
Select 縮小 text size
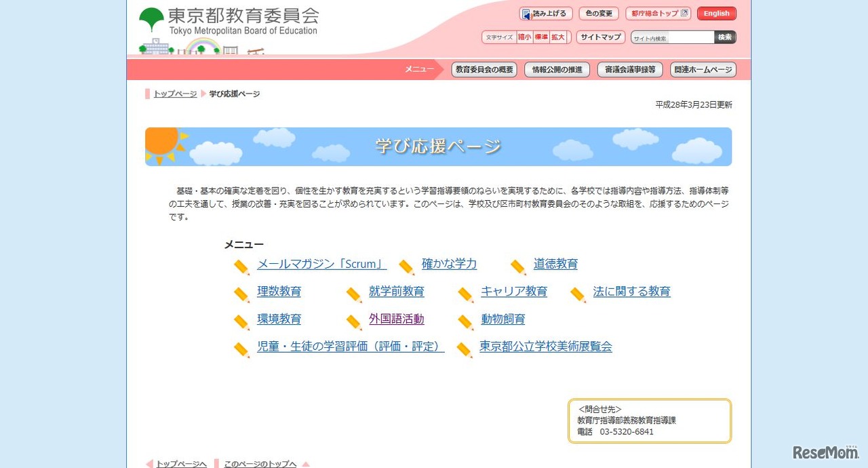click(x=524, y=37)
